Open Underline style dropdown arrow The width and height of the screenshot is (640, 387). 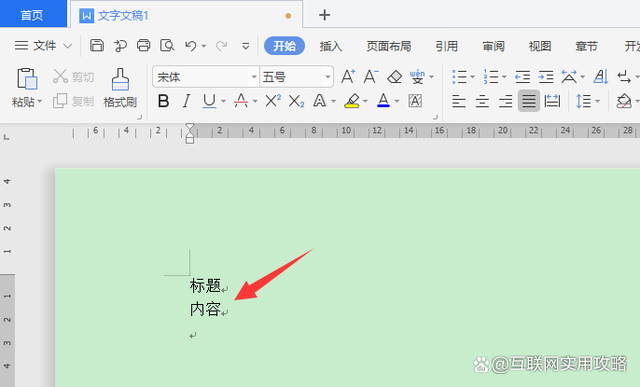223,101
